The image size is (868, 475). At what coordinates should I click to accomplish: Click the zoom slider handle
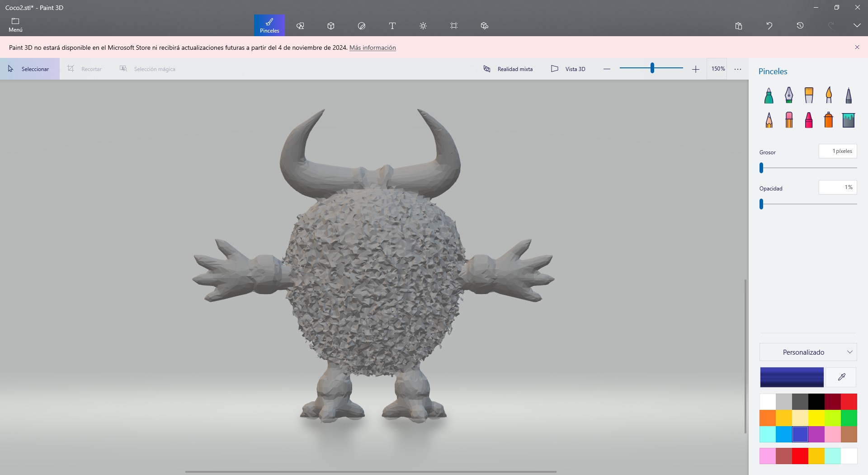(652, 68)
